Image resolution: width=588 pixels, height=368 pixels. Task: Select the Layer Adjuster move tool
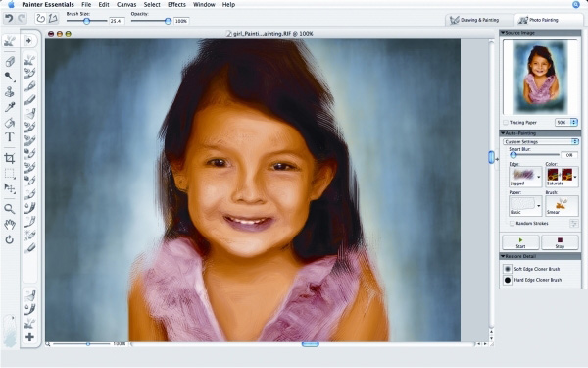click(x=10, y=188)
